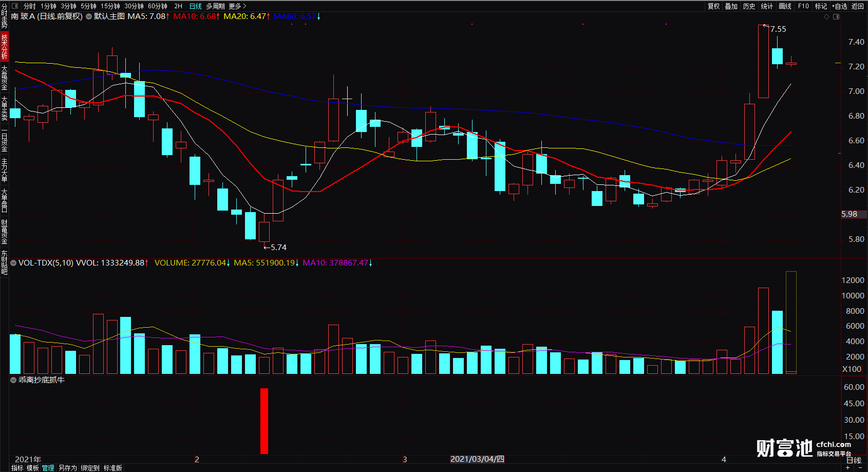Open the 更多 periods chevron
Image resolution: width=868 pixels, height=472 pixels.
point(244,6)
